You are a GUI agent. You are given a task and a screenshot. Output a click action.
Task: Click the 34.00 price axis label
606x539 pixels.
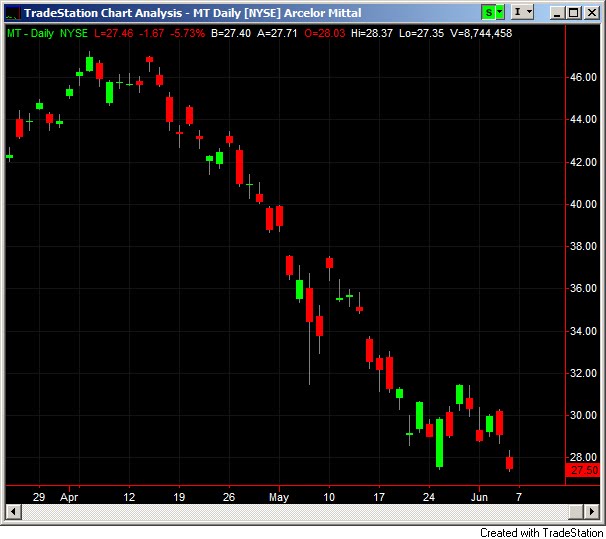(x=583, y=331)
